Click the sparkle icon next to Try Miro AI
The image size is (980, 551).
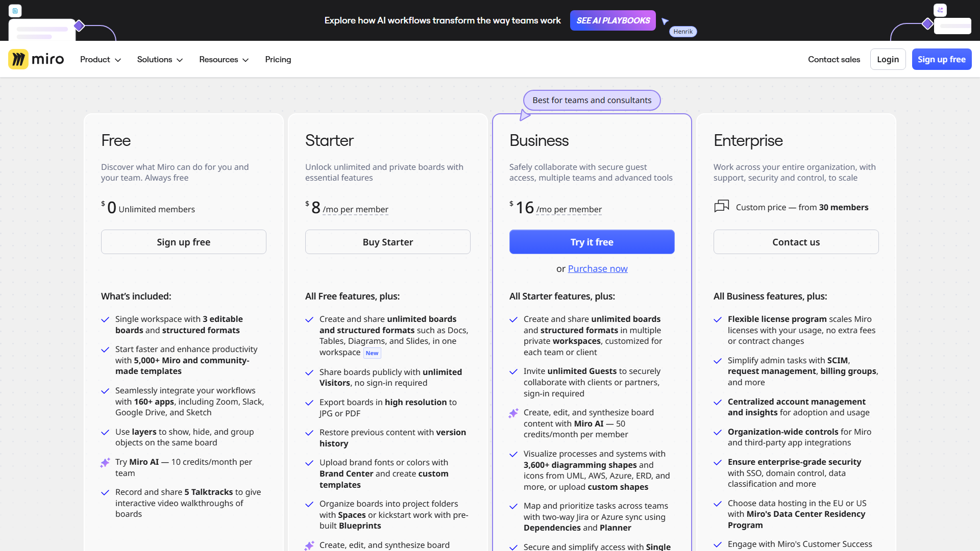pyautogui.click(x=105, y=463)
